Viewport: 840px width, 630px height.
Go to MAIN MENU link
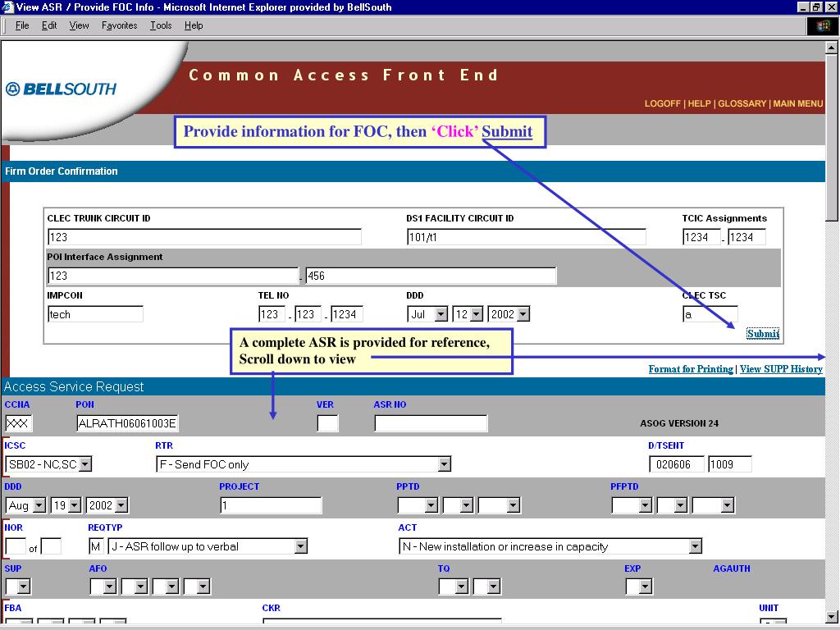coord(797,103)
